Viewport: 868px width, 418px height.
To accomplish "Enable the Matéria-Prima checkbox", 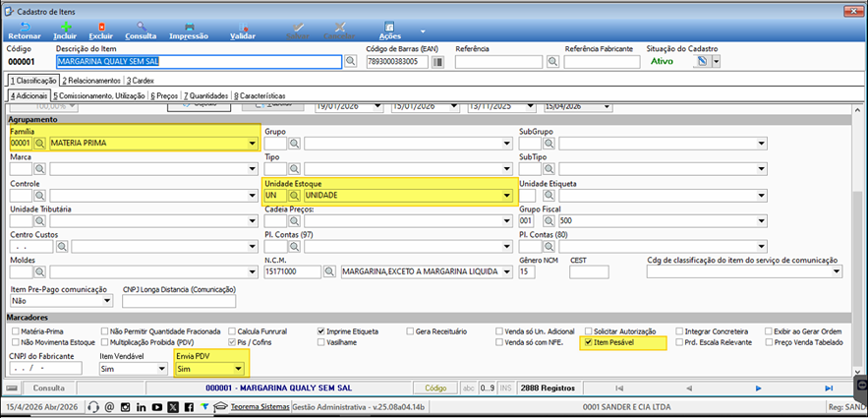I will tap(16, 331).
